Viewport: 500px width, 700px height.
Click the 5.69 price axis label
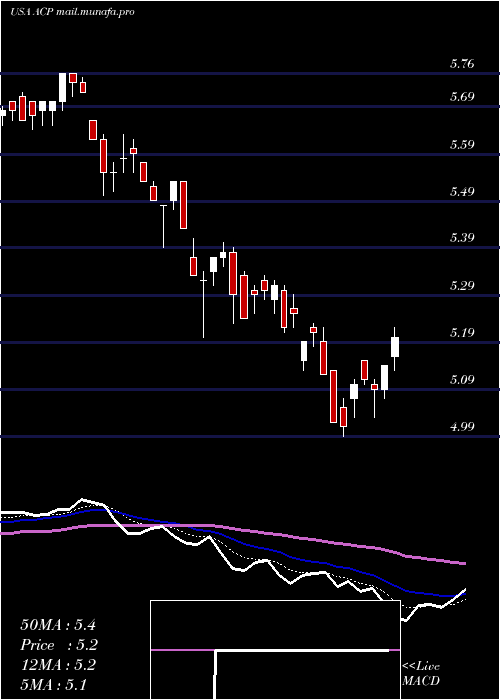click(462, 97)
